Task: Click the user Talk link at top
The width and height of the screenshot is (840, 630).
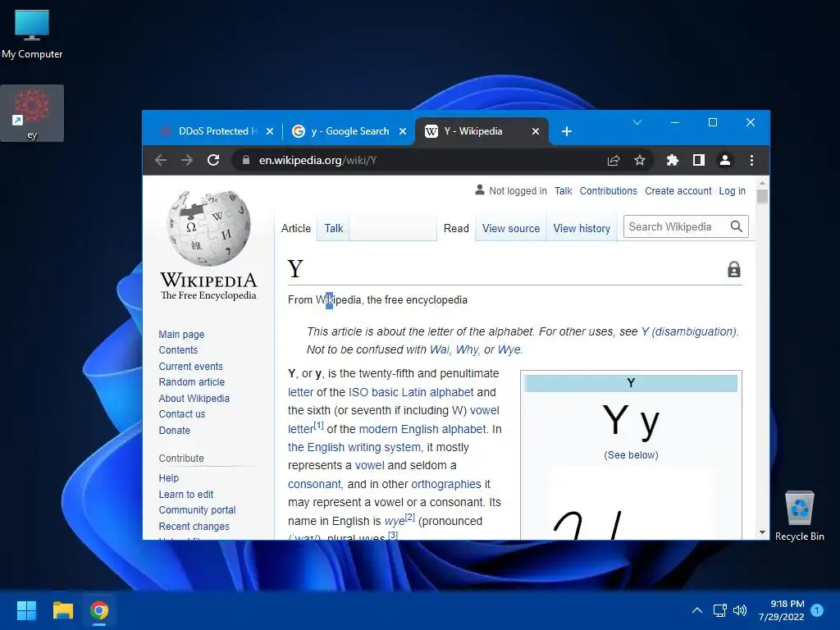Action: (x=563, y=190)
